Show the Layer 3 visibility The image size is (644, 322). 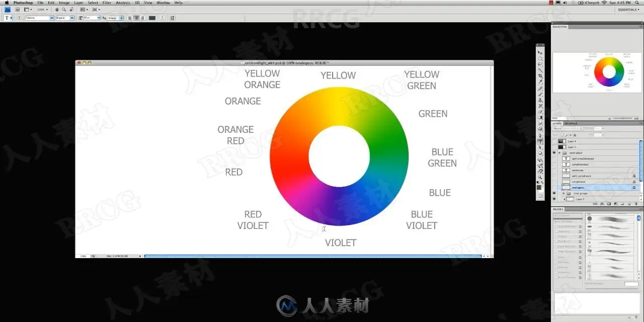554,147
